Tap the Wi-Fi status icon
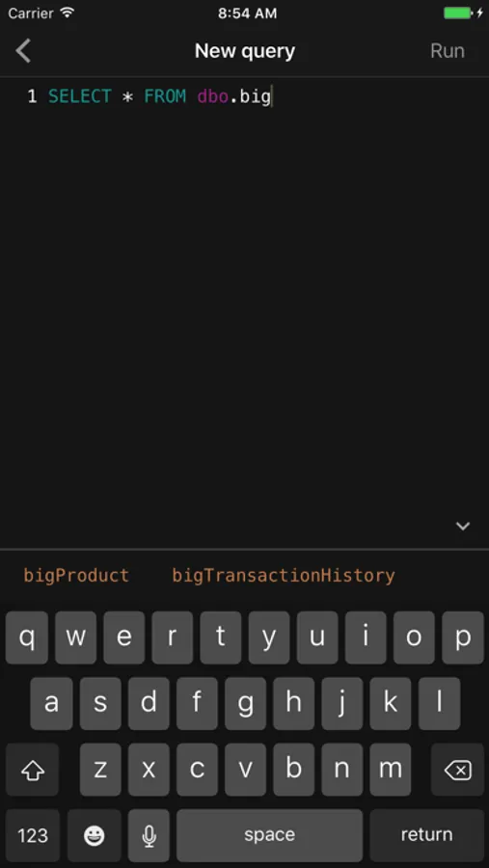489x868 pixels. pos(67,13)
